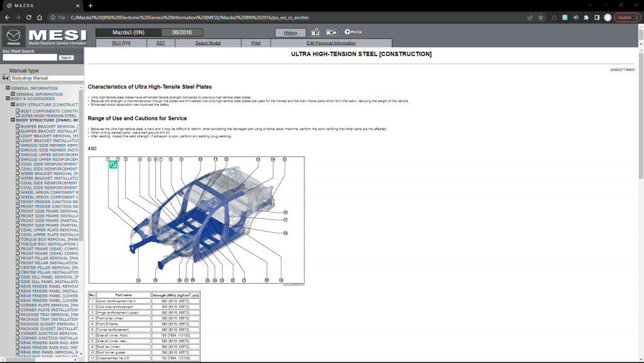Collapse the BODY & ACCESSORIES tree node

coord(8,98)
